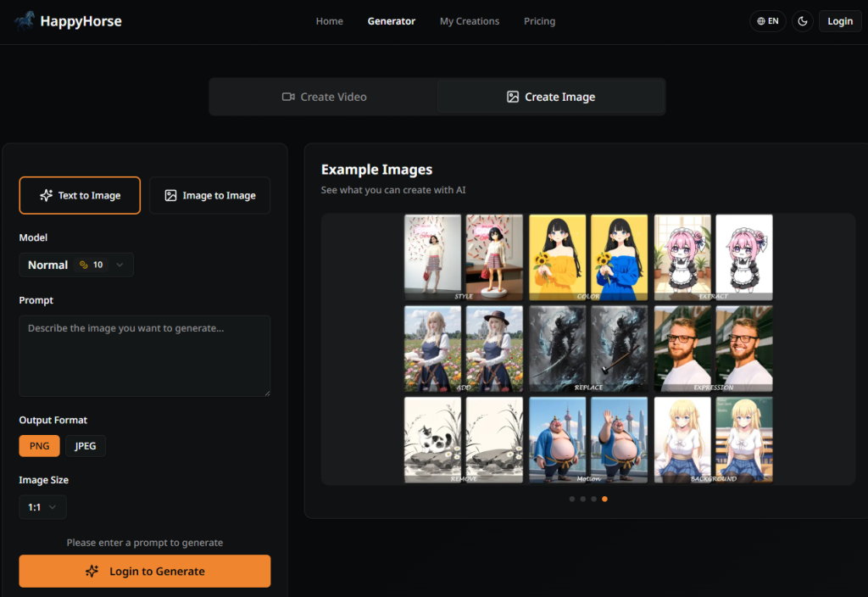Select the Create Image tab

click(x=551, y=97)
